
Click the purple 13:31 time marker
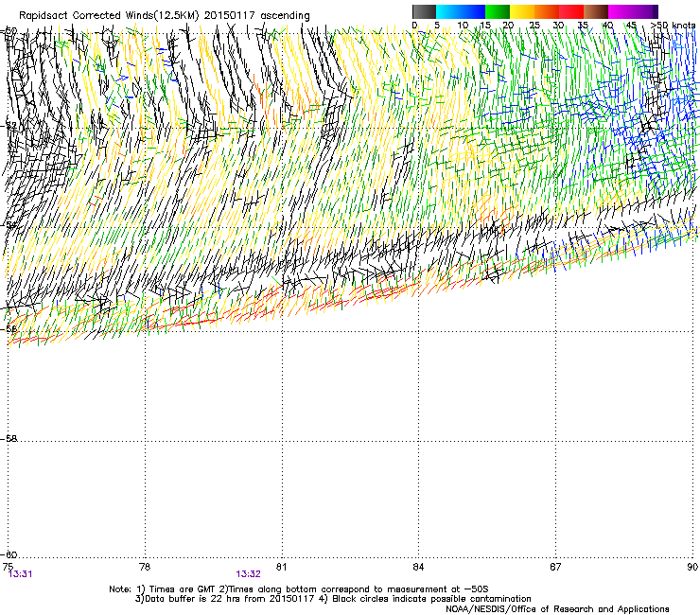pyautogui.click(x=21, y=574)
